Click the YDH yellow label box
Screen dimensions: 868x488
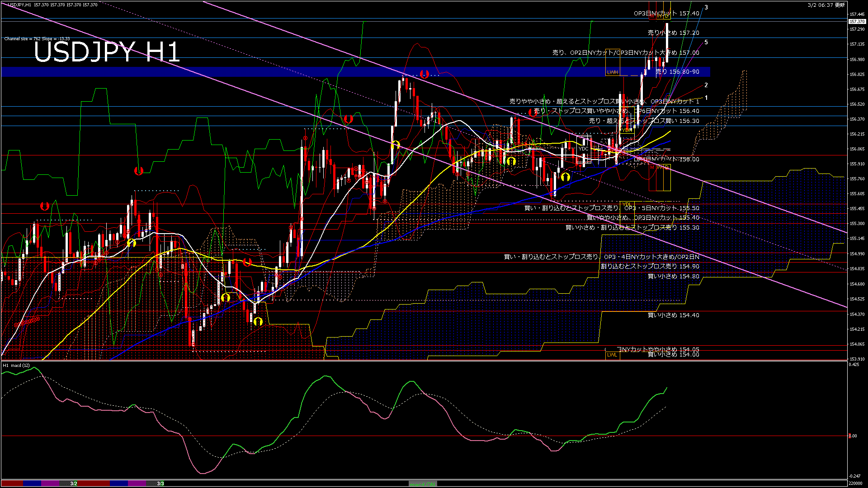tap(627, 130)
